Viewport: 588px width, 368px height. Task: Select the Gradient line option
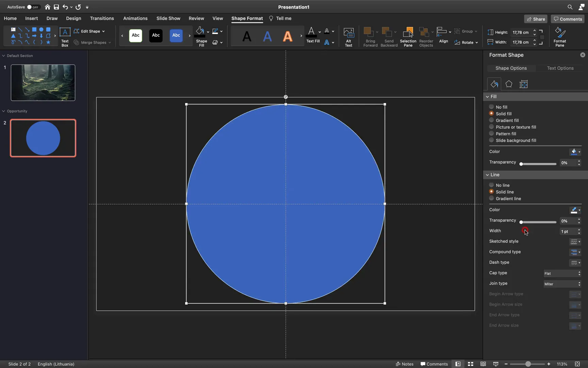pyautogui.click(x=491, y=198)
